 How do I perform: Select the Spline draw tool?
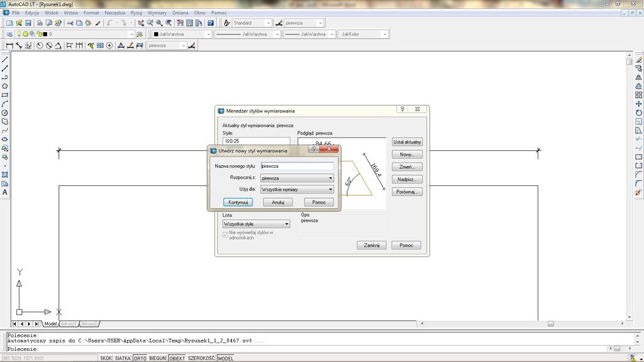click(x=5, y=131)
